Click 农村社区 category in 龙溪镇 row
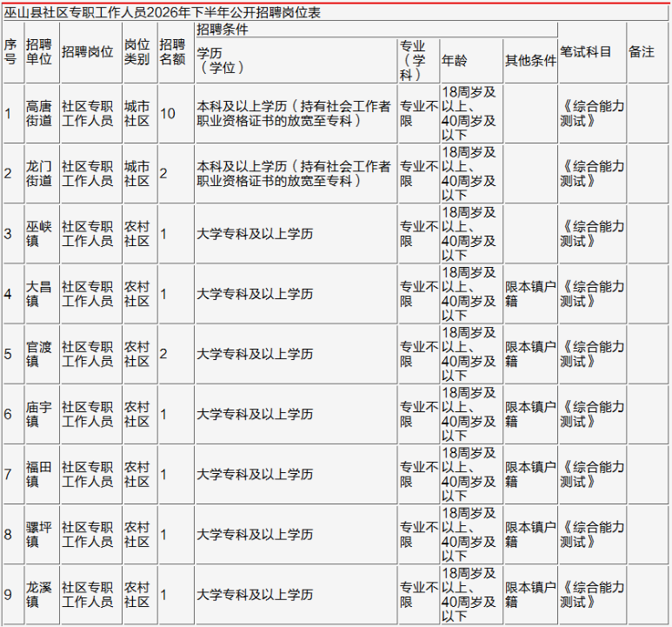The width and height of the screenshot is (672, 627). [137, 595]
